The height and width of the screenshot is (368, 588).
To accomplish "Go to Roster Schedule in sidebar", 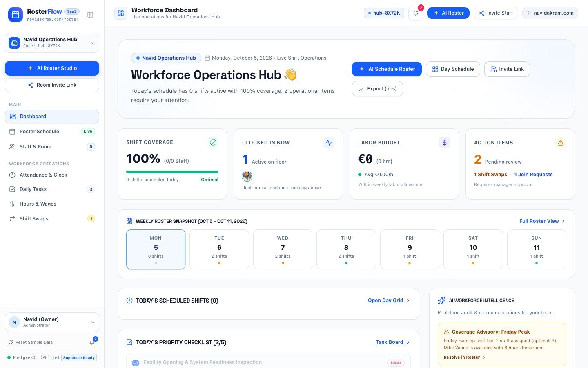I will tap(52, 132).
